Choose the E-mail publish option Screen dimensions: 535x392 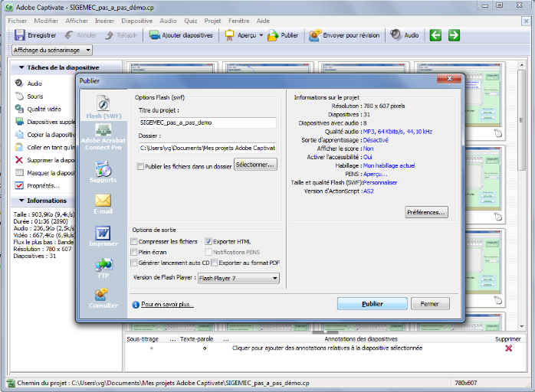click(103, 204)
